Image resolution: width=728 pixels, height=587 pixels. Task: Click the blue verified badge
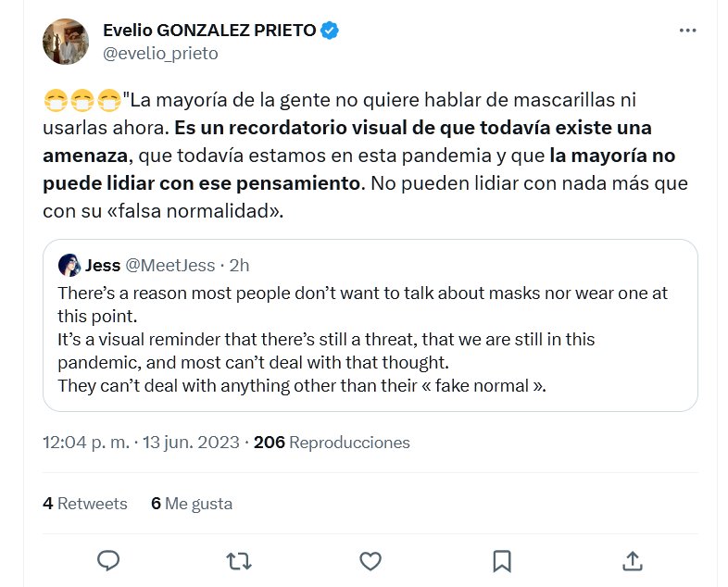tap(330, 31)
